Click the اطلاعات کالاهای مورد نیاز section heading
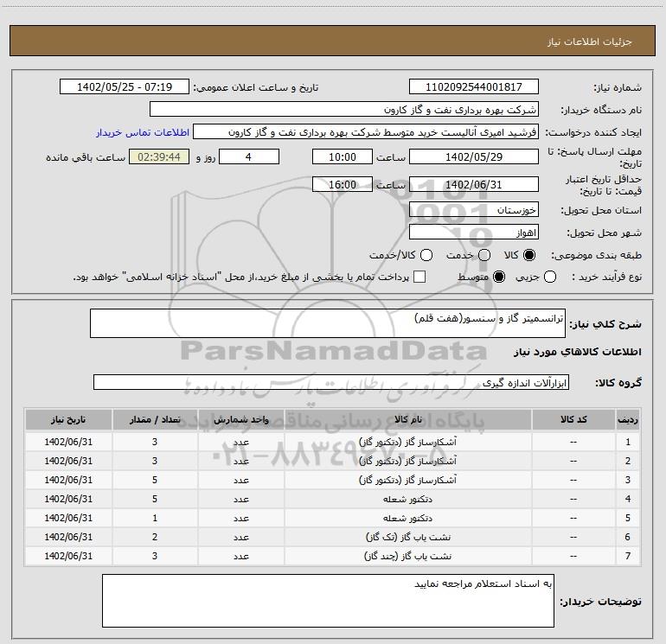666x644 pixels. click(x=577, y=352)
